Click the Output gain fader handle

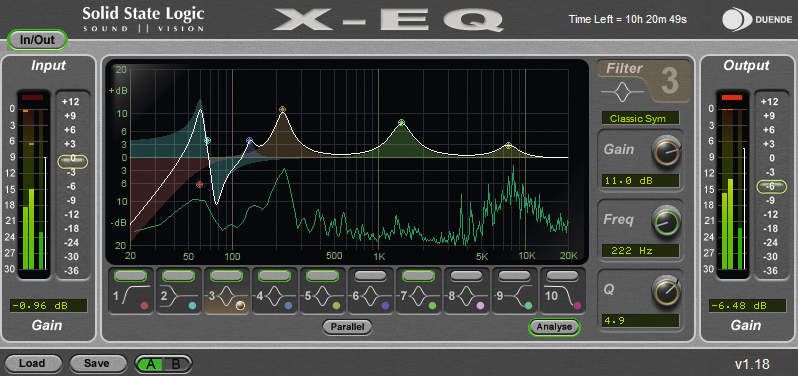[771, 187]
